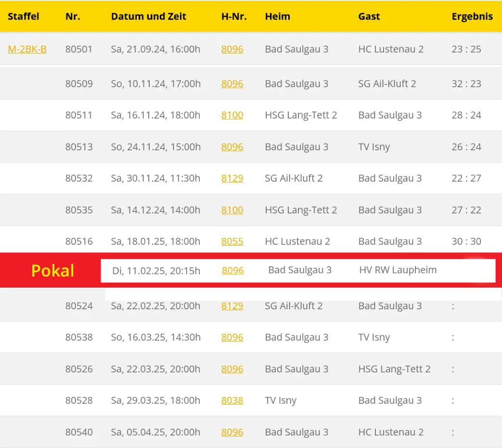Click hall 8096 link in Pokal row

232,271
